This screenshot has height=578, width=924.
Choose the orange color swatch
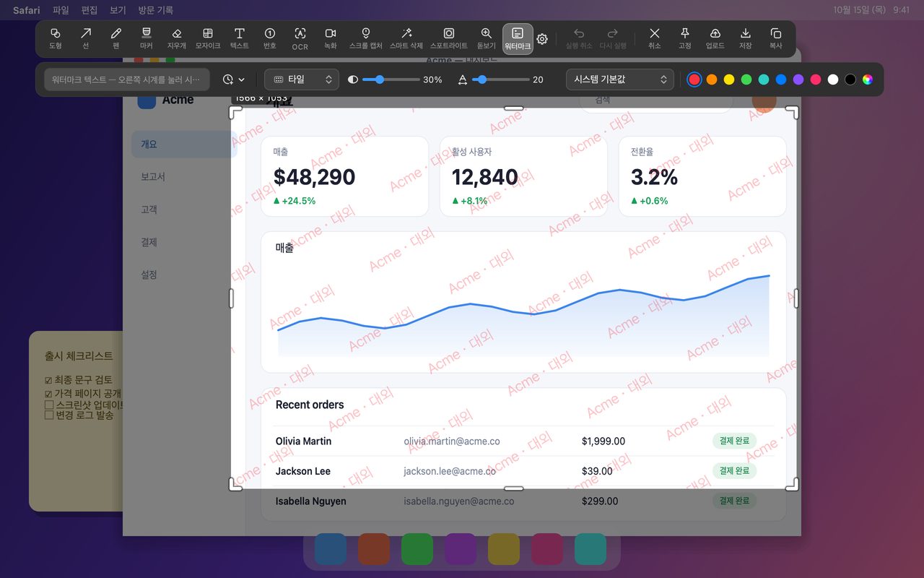pyautogui.click(x=712, y=79)
